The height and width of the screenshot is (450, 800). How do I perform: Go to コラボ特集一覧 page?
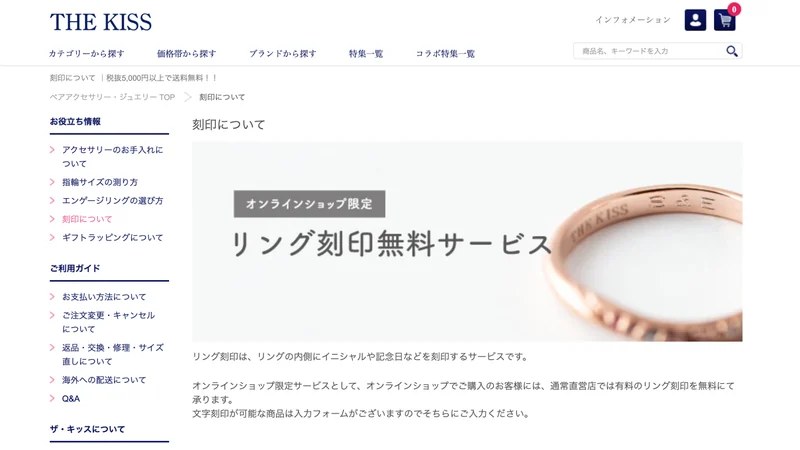pos(445,54)
